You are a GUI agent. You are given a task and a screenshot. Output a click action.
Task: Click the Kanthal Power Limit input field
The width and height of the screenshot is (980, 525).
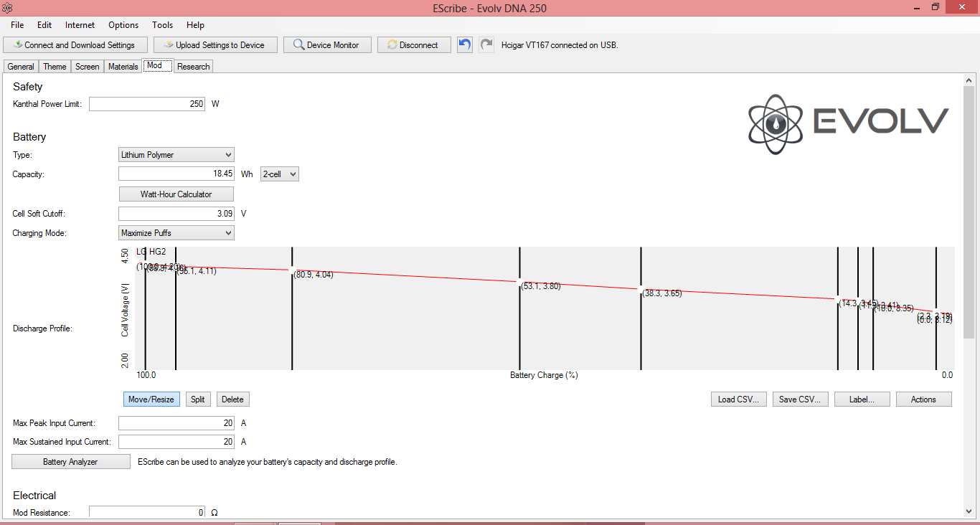(147, 104)
